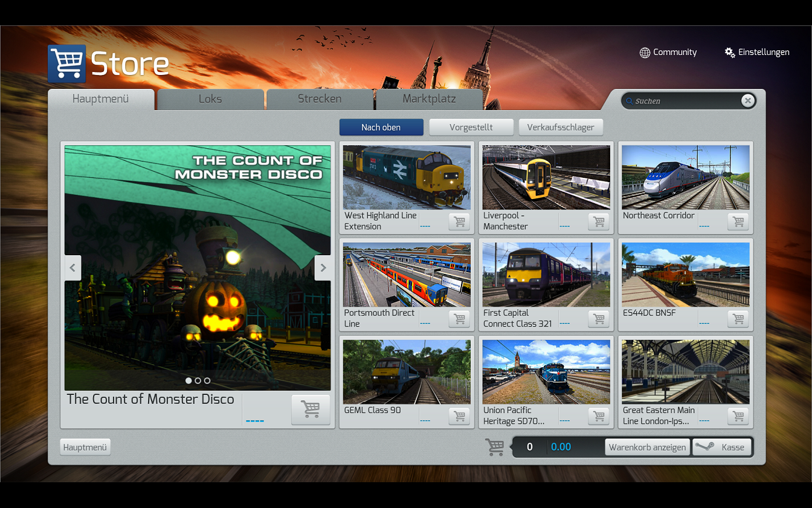Image resolution: width=812 pixels, height=508 pixels.
Task: Open the ES44DC BNSF thumbnail
Action: point(686,275)
